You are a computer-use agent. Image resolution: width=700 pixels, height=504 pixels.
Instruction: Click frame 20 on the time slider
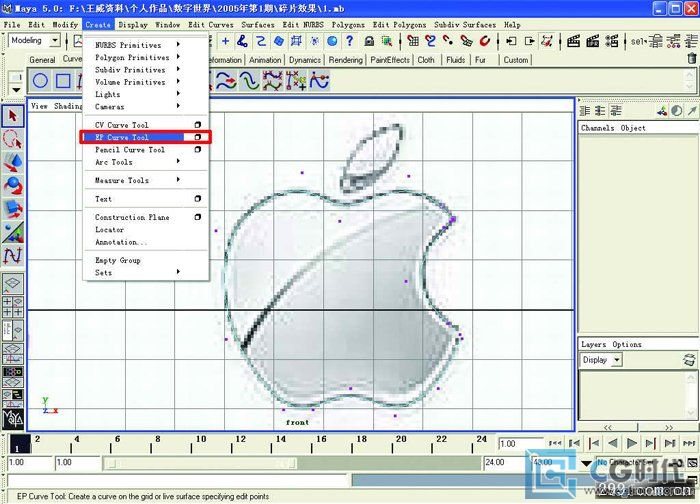click(401, 440)
